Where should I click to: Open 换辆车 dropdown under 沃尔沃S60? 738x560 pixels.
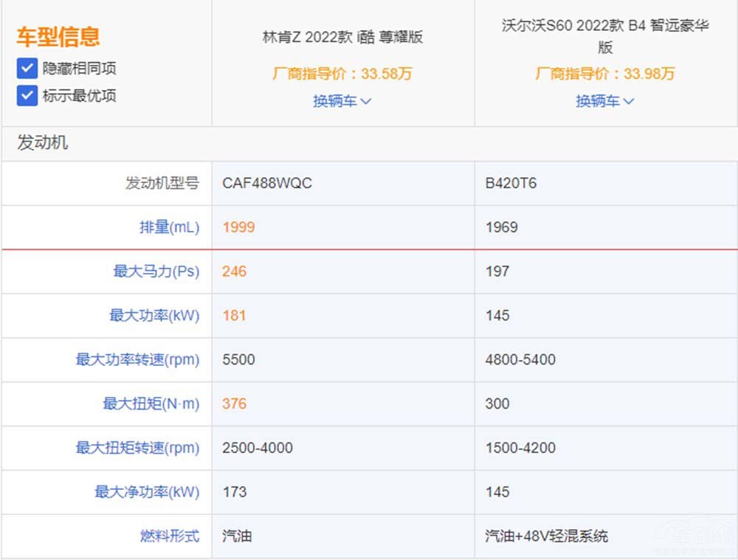604,101
